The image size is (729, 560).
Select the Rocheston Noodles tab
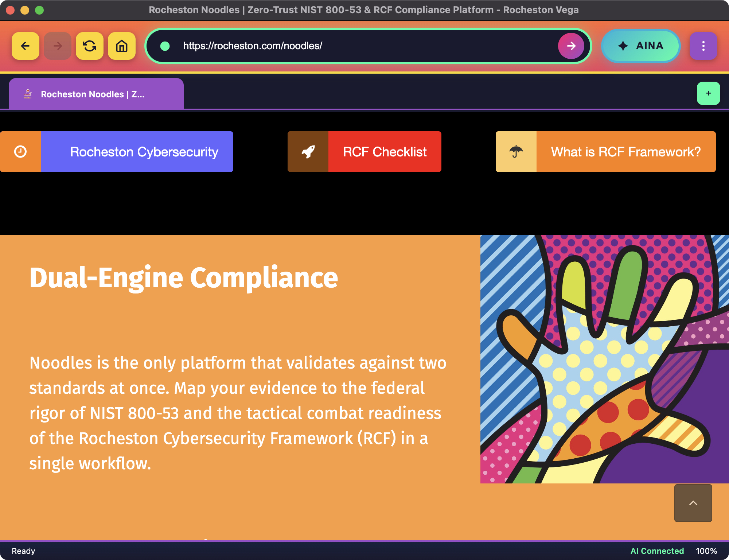[x=96, y=94]
